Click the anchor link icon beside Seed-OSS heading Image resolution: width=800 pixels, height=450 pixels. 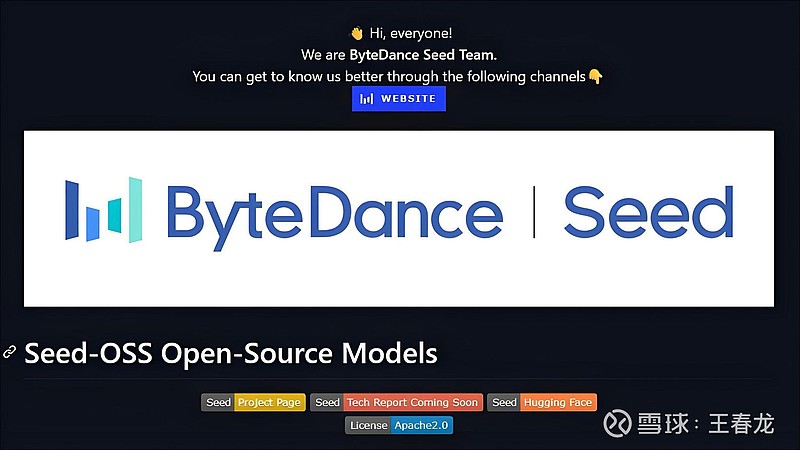pos(10,352)
